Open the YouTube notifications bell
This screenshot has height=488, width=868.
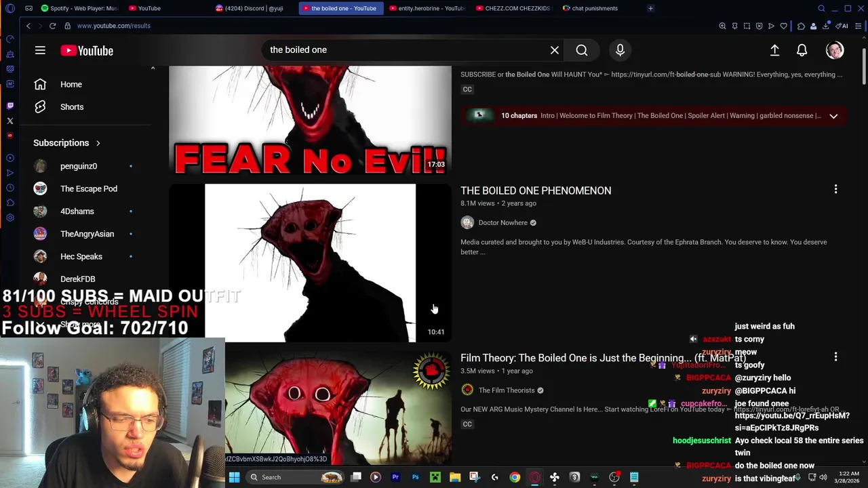pyautogui.click(x=802, y=50)
